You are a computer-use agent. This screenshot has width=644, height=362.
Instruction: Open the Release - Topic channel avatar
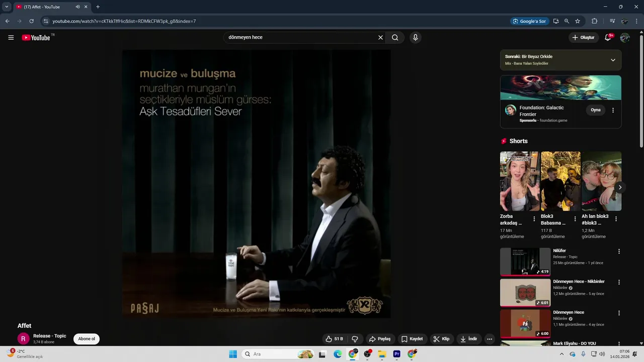coord(24,338)
